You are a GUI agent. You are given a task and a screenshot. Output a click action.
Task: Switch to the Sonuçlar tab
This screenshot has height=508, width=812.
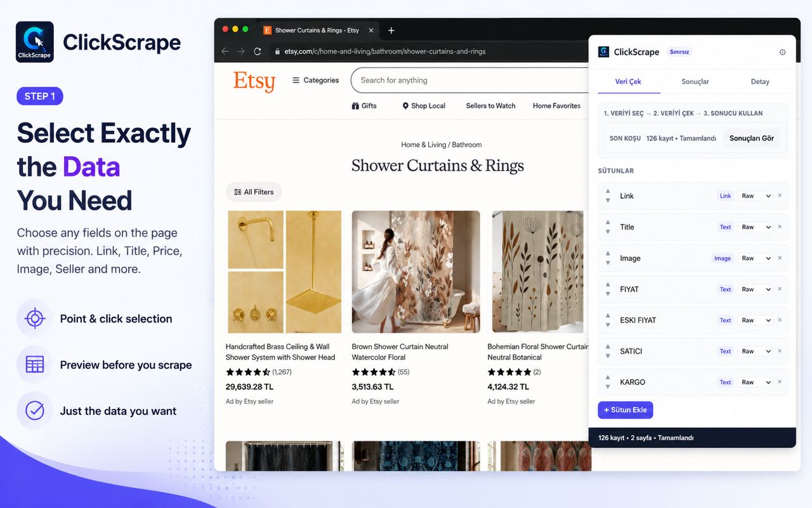[x=695, y=81]
